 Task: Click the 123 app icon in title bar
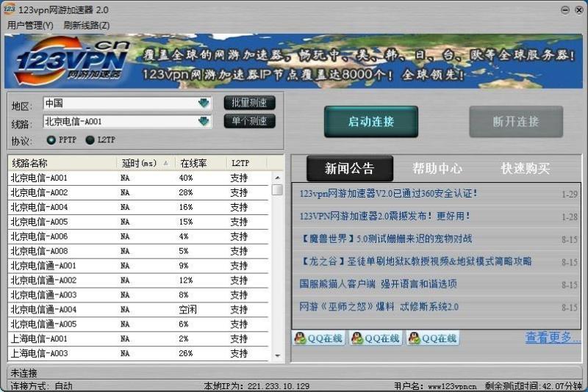9,9
